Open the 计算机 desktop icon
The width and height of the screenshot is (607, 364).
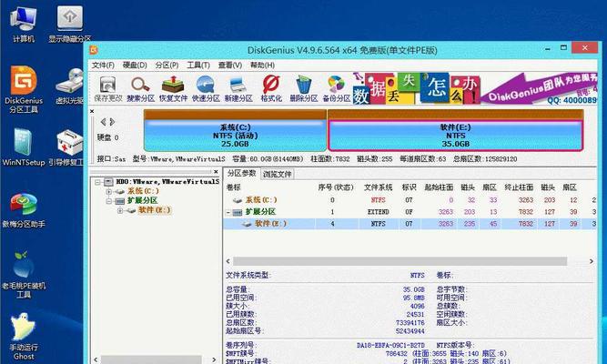[x=24, y=24]
